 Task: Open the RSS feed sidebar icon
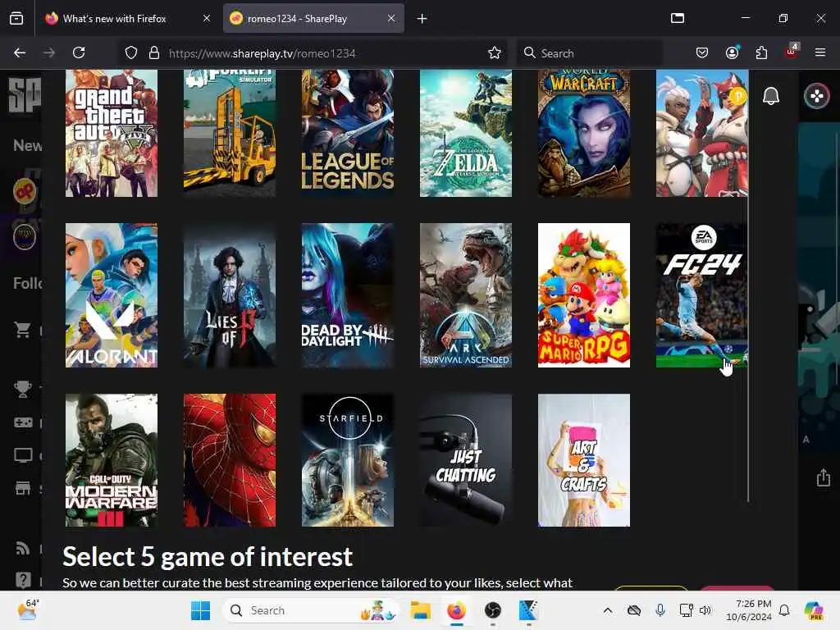tap(22, 548)
